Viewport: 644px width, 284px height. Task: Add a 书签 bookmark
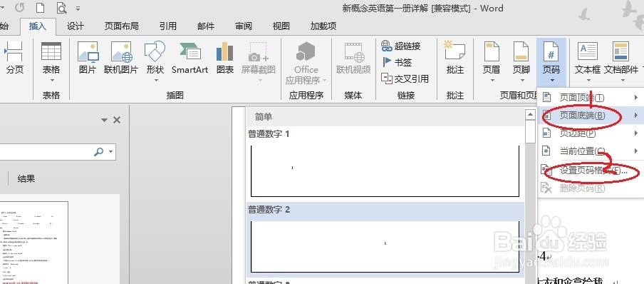click(x=397, y=62)
